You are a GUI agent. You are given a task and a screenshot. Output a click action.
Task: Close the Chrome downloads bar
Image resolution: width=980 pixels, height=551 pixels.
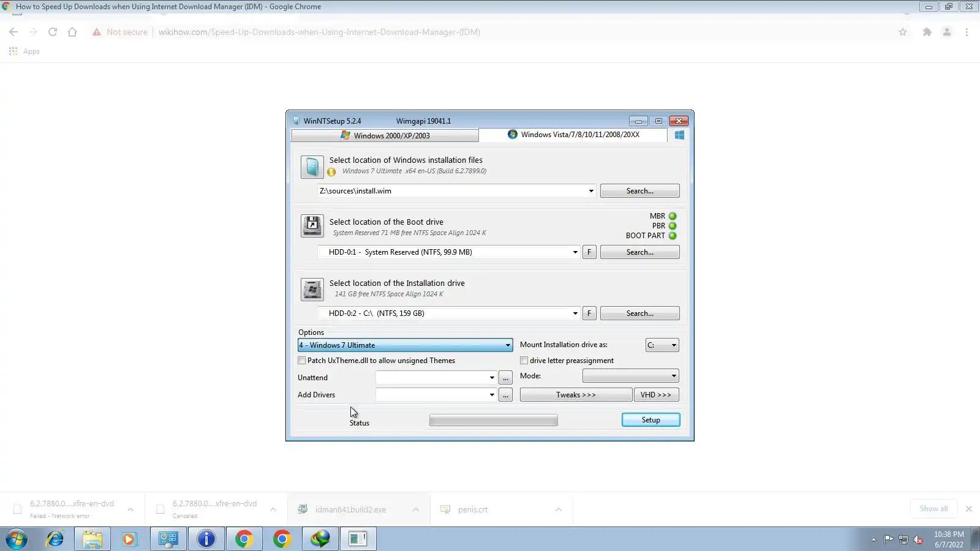point(969,509)
